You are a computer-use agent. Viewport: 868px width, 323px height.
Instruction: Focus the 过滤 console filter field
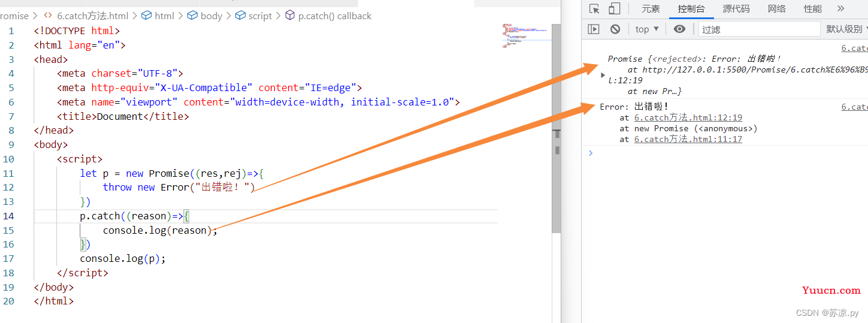759,29
